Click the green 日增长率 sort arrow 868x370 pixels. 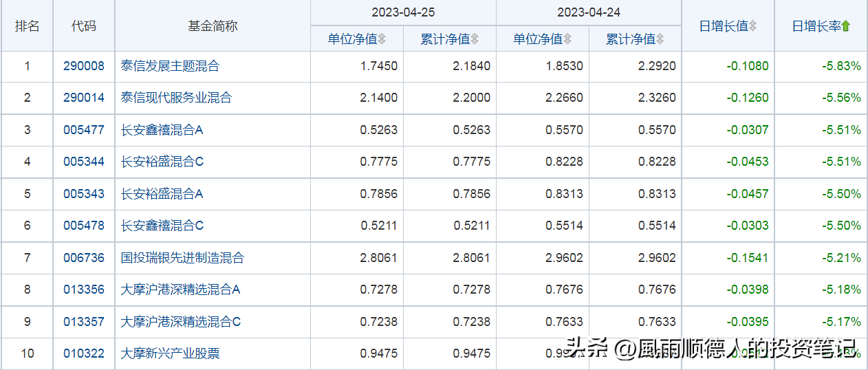(846, 26)
